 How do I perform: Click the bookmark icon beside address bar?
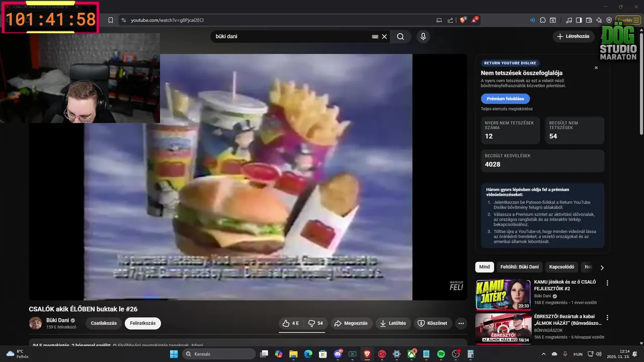coord(111,20)
